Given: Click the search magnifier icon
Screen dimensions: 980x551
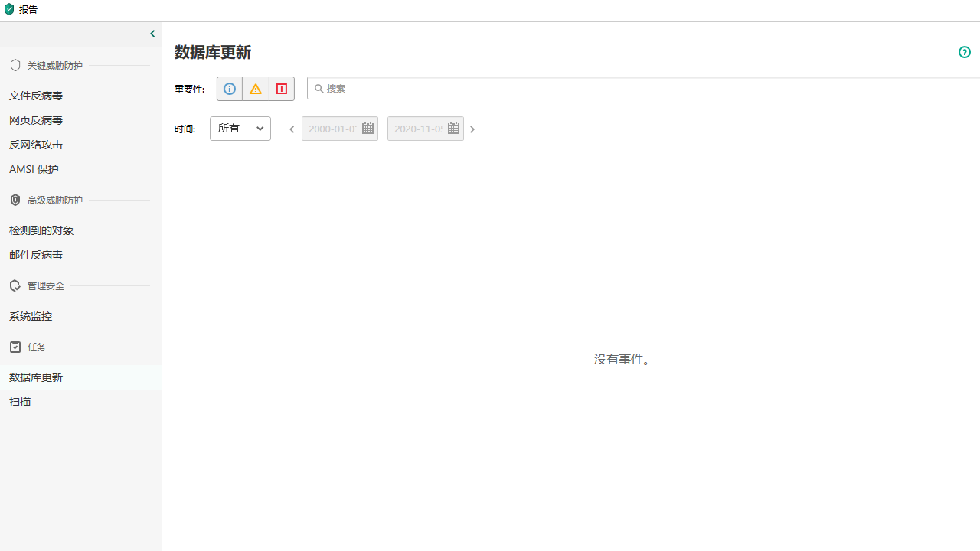Looking at the screenshot, I should pos(319,88).
